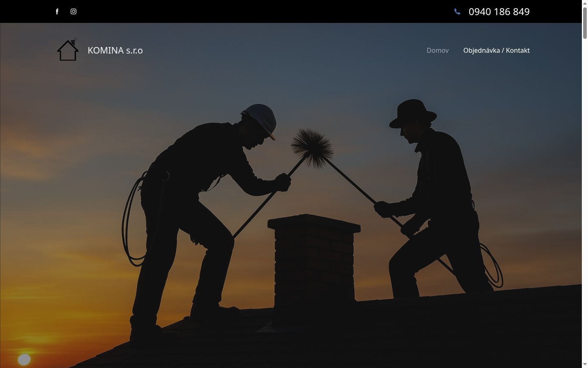
Task: Open the Objednávka / Kontakt page
Action: click(x=497, y=50)
